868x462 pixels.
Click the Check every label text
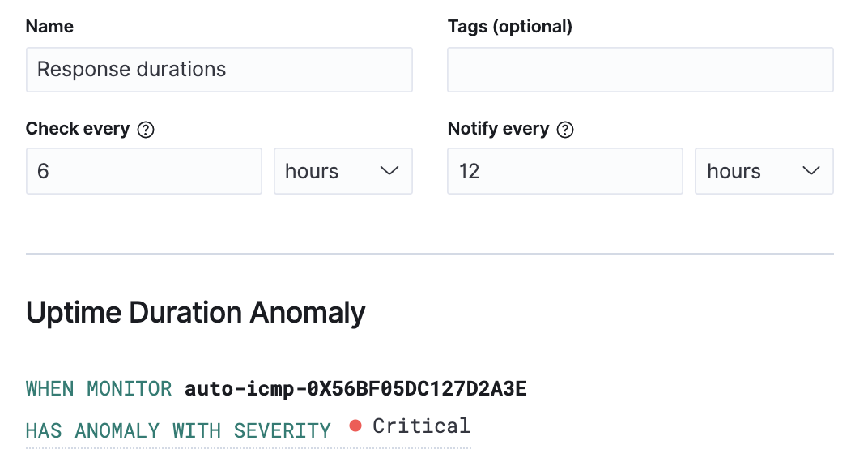click(x=78, y=129)
